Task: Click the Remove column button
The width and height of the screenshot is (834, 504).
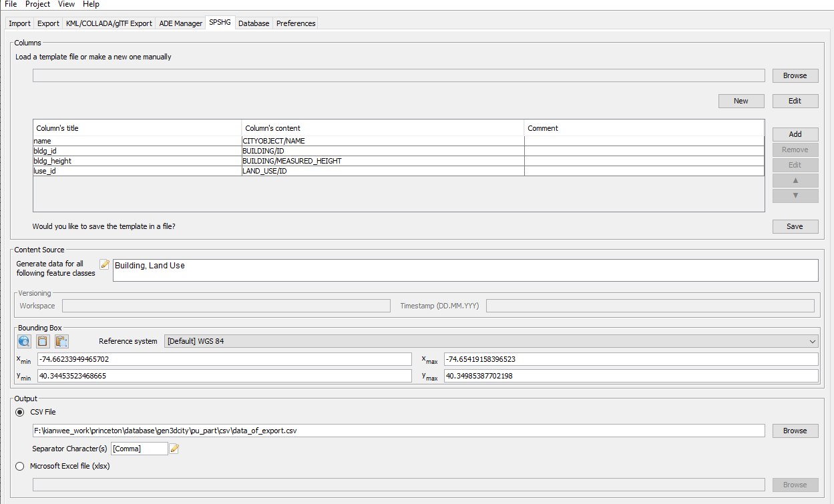Action: tap(795, 150)
